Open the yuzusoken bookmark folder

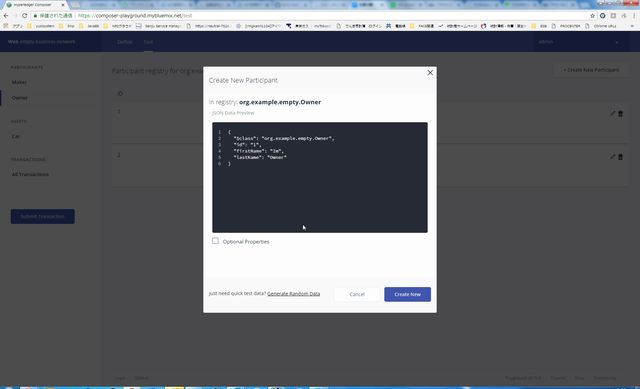41,26
